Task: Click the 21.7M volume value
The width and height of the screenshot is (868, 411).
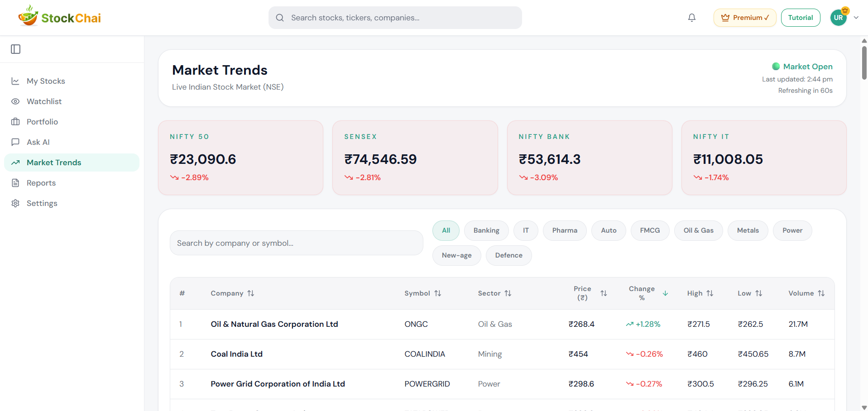Action: [798, 324]
